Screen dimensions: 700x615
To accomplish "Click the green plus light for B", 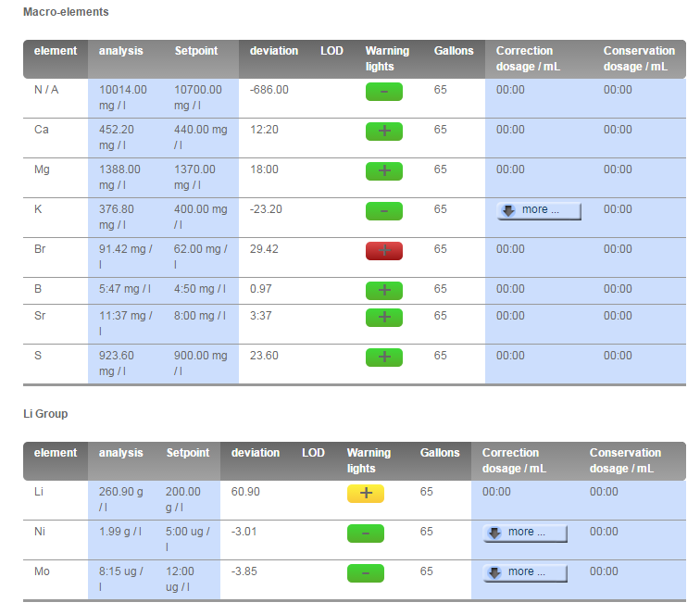I will [384, 290].
